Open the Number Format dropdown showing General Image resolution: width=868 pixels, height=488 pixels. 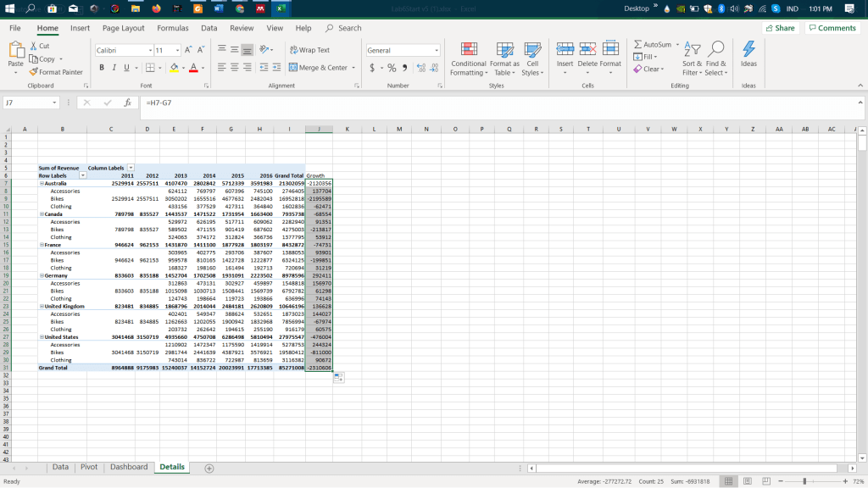(437, 51)
